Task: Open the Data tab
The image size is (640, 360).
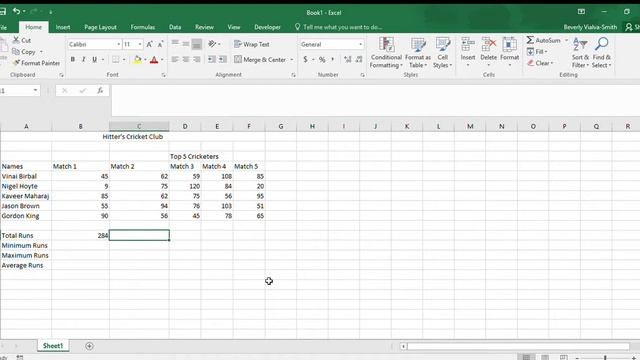Action: coord(175,27)
